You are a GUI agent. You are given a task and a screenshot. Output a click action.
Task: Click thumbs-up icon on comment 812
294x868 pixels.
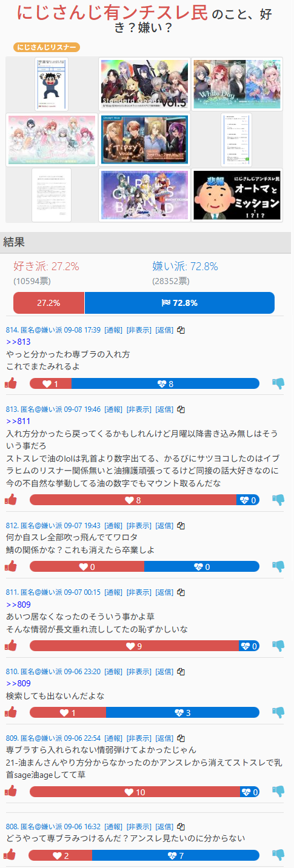click(x=10, y=566)
